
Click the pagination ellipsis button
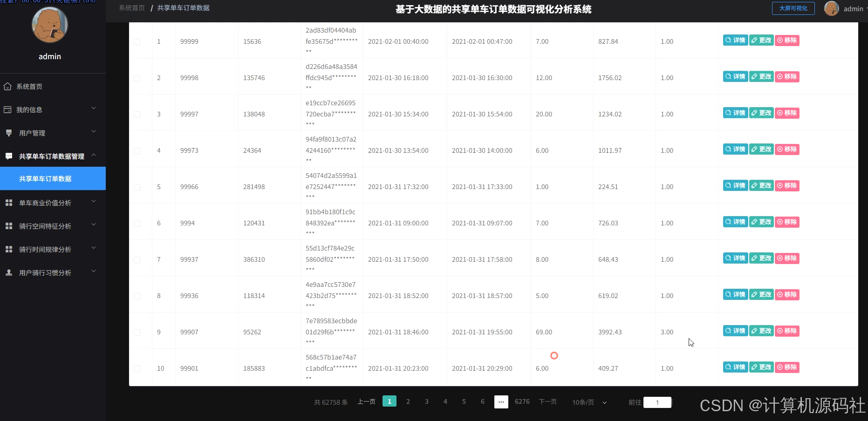click(x=501, y=401)
